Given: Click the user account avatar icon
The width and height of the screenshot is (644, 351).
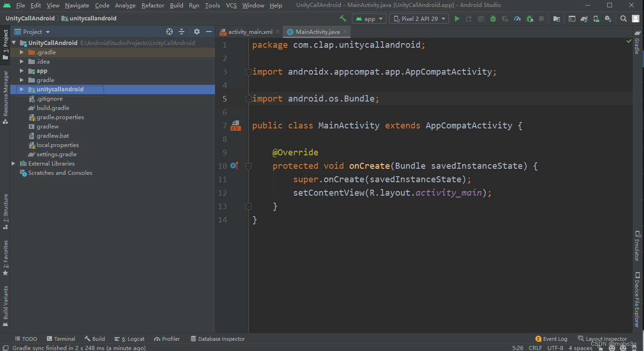Looking at the screenshot, I should coord(636,19).
